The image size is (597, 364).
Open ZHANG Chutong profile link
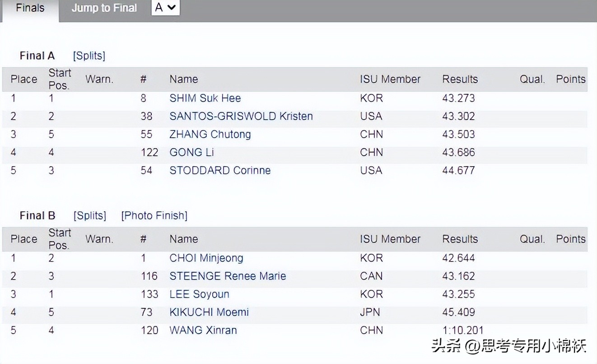(210, 134)
